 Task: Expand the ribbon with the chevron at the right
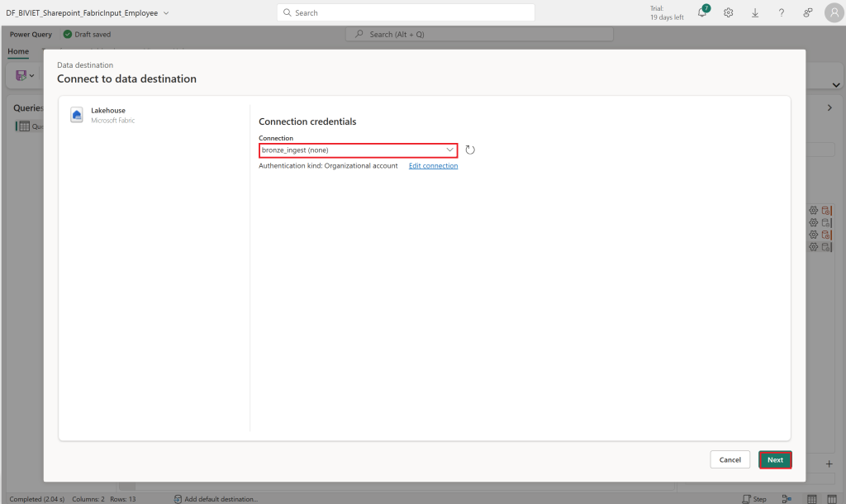click(x=836, y=85)
